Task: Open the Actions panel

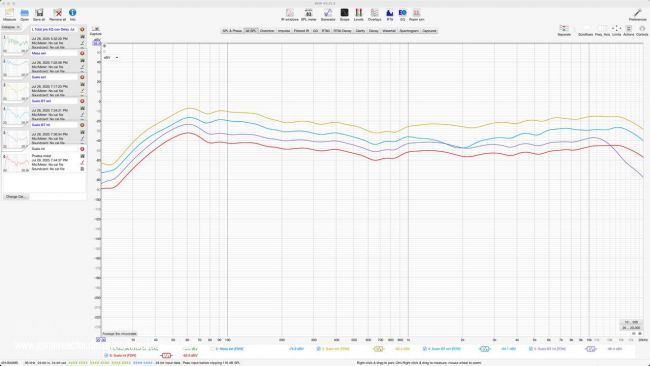Action: pos(628,30)
